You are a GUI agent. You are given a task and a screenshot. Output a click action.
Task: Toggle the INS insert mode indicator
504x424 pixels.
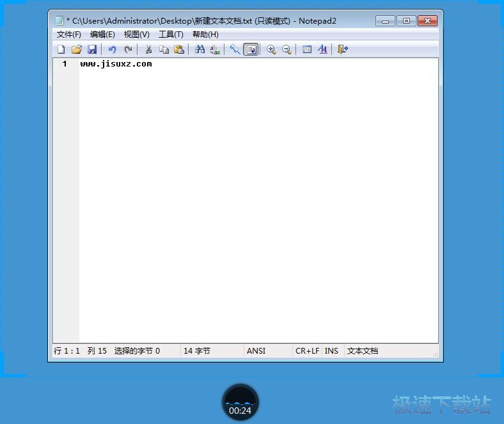tap(331, 351)
